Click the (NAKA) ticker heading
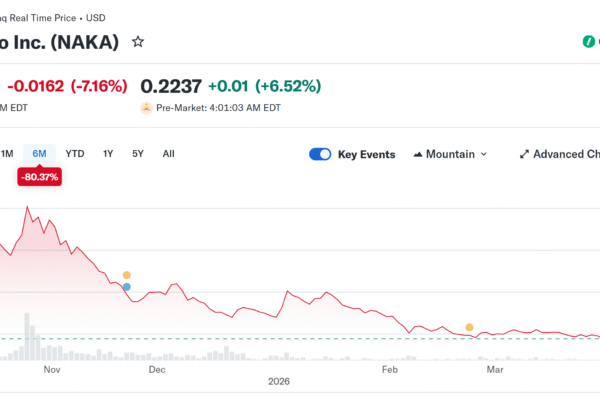The width and height of the screenshot is (600, 400). tap(85, 42)
